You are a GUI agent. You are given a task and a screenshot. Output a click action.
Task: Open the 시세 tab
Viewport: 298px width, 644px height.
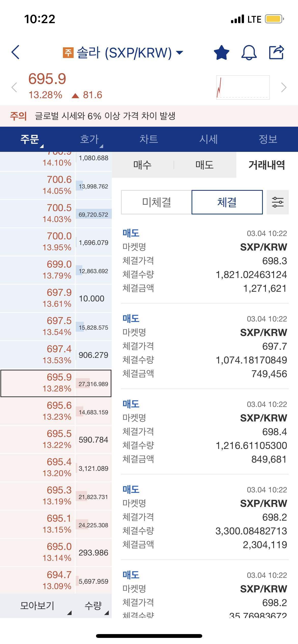(208, 139)
